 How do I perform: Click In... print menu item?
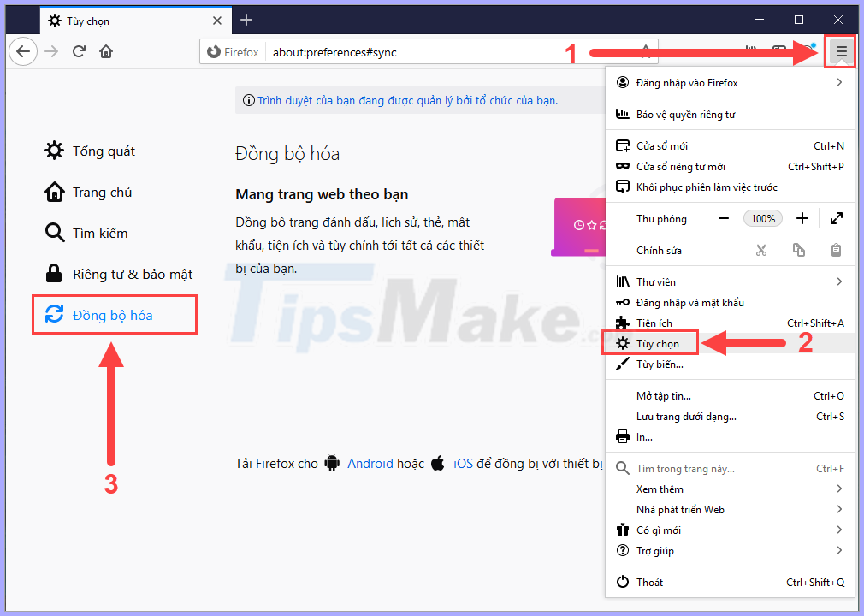(x=730, y=437)
